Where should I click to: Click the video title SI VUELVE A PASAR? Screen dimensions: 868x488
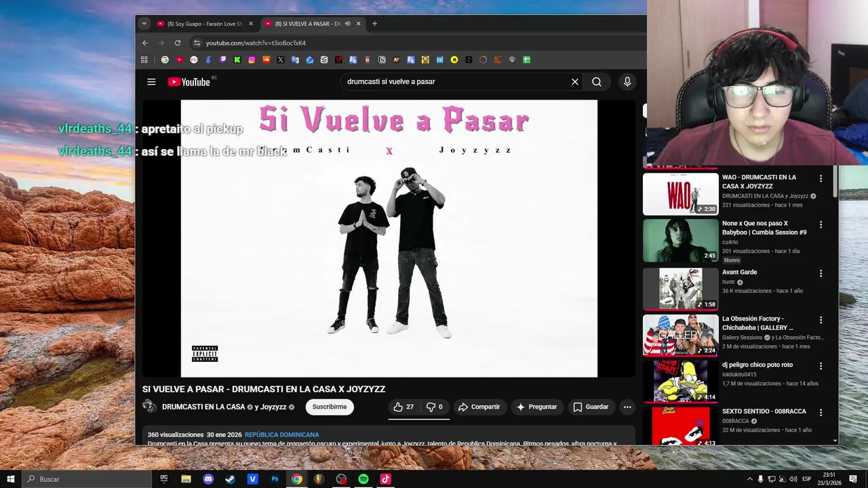pyautogui.click(x=264, y=389)
